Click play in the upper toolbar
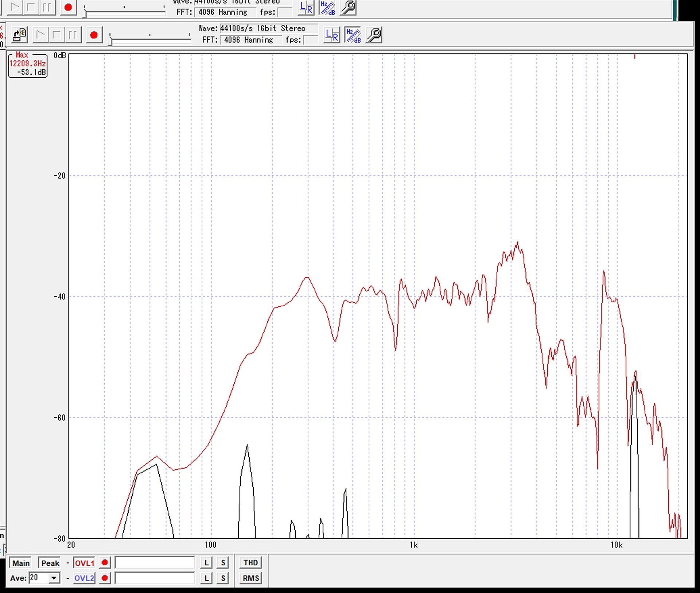700x593 pixels. pyautogui.click(x=15, y=7)
